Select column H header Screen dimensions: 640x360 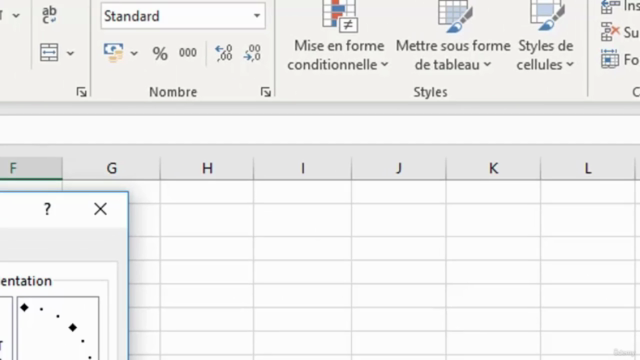207,168
